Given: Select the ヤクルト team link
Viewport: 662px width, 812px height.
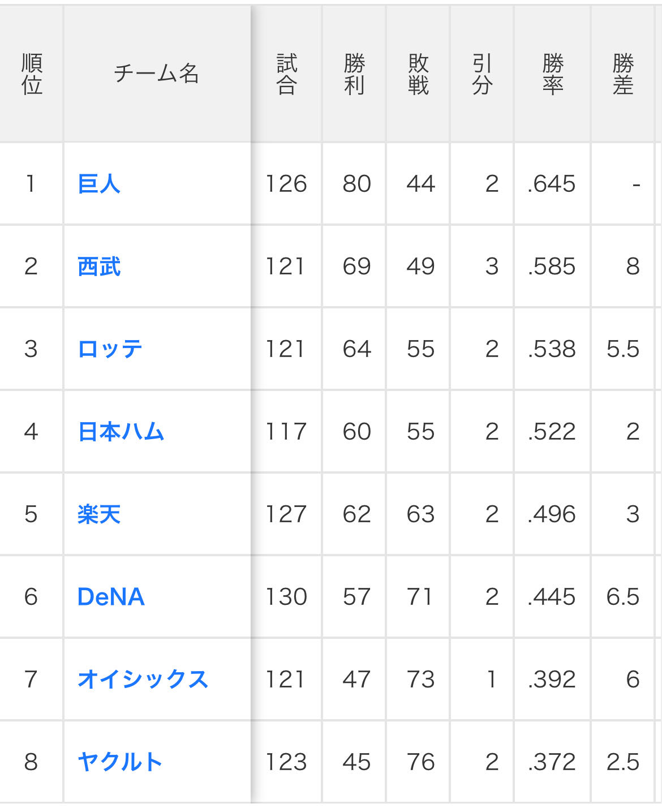Looking at the screenshot, I should [x=120, y=762].
